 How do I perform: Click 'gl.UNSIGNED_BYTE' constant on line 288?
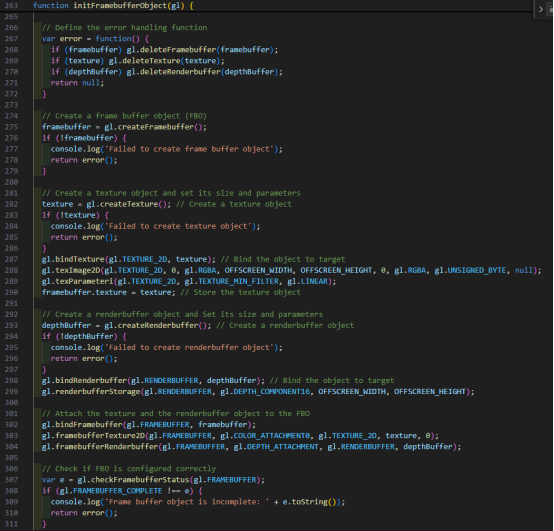point(470,271)
